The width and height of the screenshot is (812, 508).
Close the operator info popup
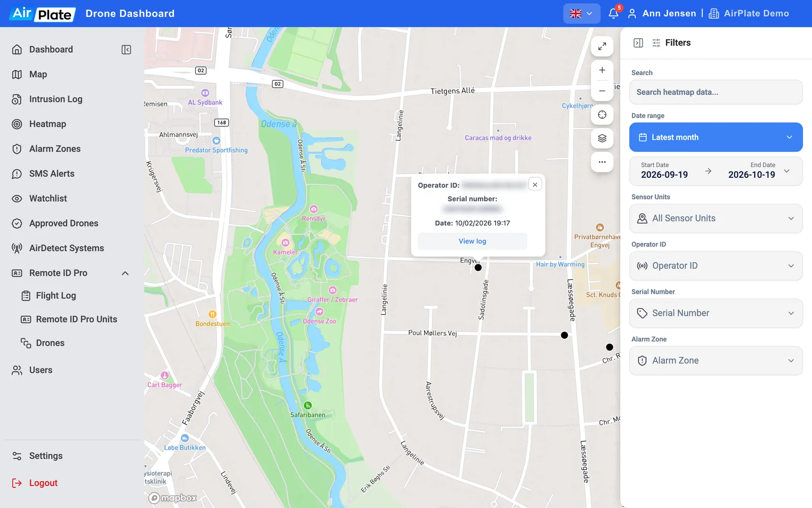pyautogui.click(x=535, y=184)
